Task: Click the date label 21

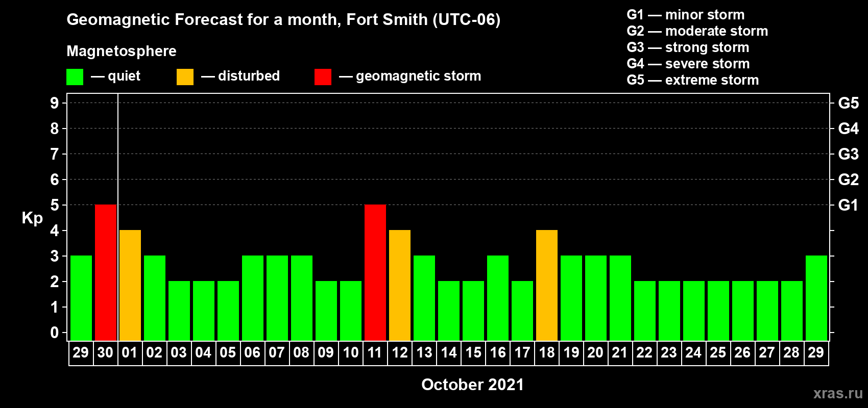Action: click(620, 353)
